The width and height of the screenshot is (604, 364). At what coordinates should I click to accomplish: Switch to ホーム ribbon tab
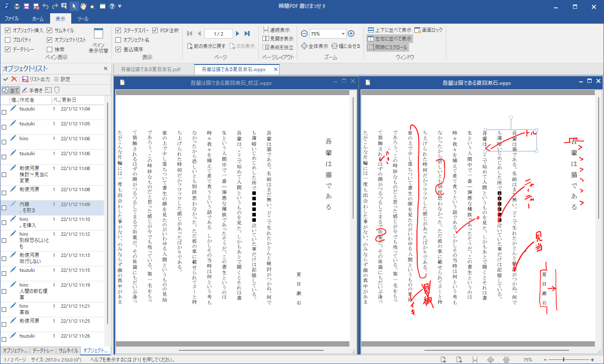pos(38,19)
